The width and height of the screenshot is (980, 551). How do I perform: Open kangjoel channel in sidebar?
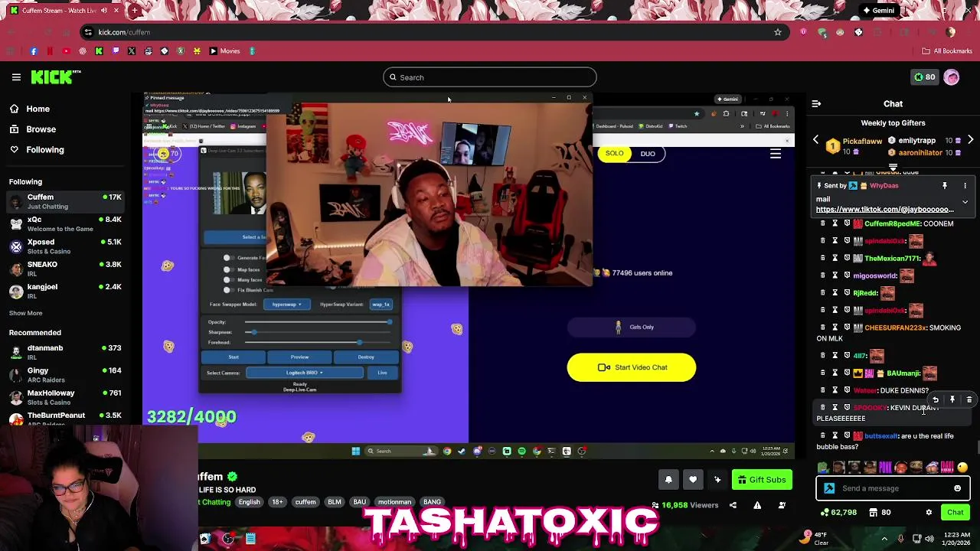pos(65,291)
